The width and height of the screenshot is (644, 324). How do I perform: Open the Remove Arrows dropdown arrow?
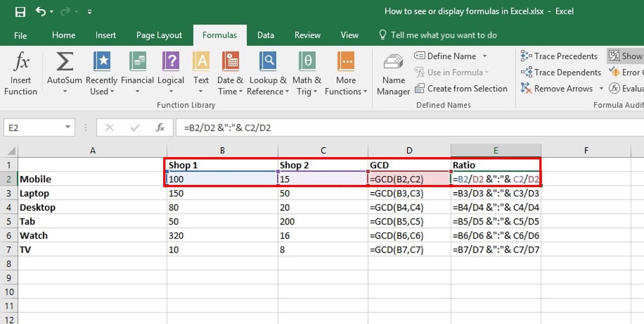click(x=601, y=89)
